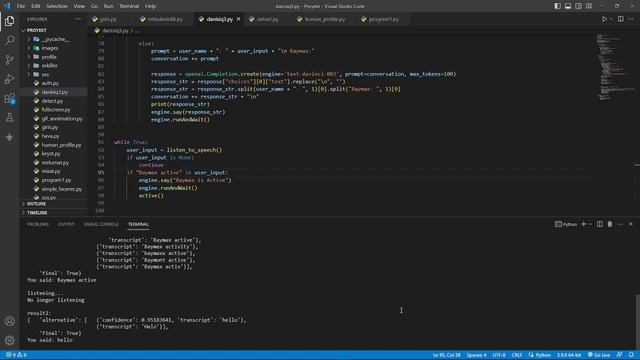Screen dimensions: 640x360
Task: Open the Selection menu
Action: [57, 6]
